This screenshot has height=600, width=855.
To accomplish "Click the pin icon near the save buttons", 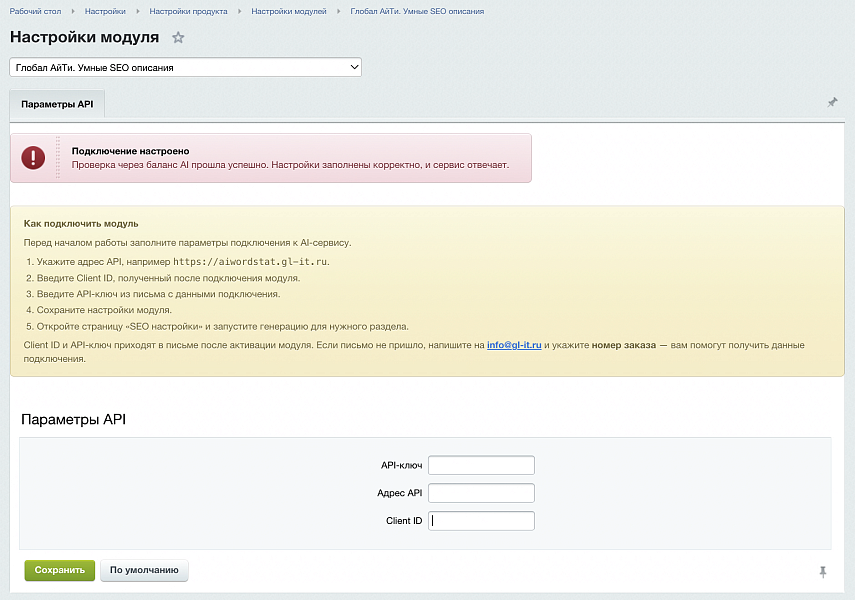I will coord(823,572).
